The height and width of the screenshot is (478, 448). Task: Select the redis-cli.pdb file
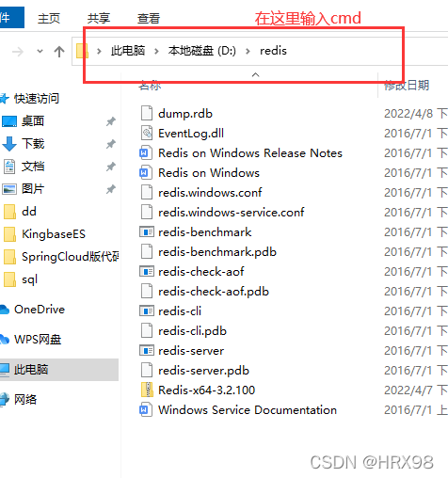(192, 330)
